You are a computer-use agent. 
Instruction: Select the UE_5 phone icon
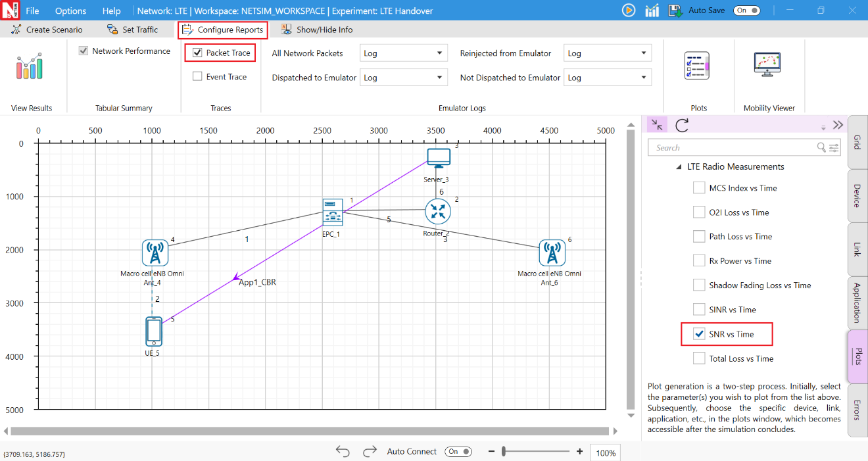[x=154, y=331]
